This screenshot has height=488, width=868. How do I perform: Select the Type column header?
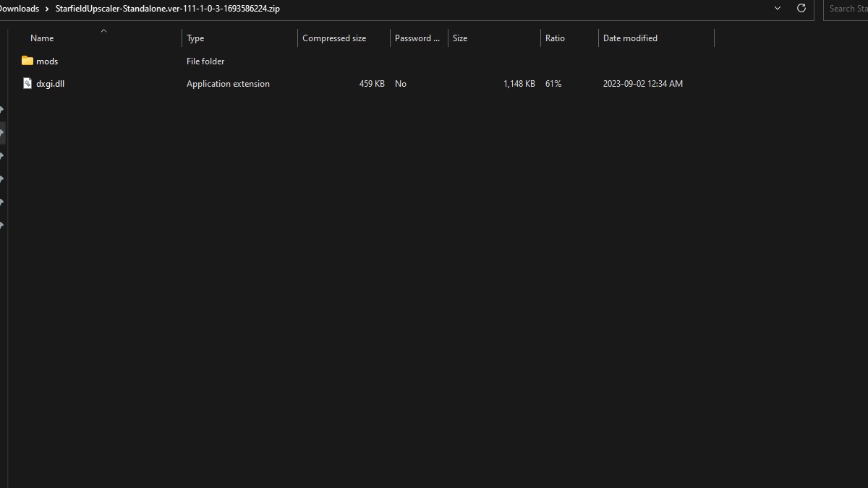(195, 38)
